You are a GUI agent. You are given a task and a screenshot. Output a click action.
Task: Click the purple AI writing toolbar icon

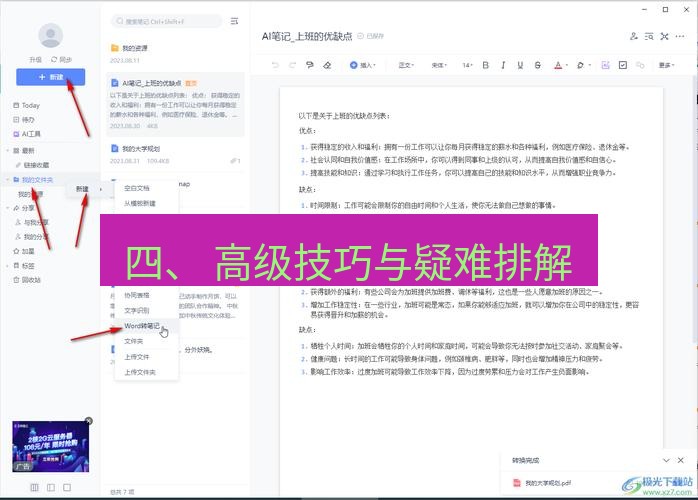pyautogui.click(x=605, y=65)
